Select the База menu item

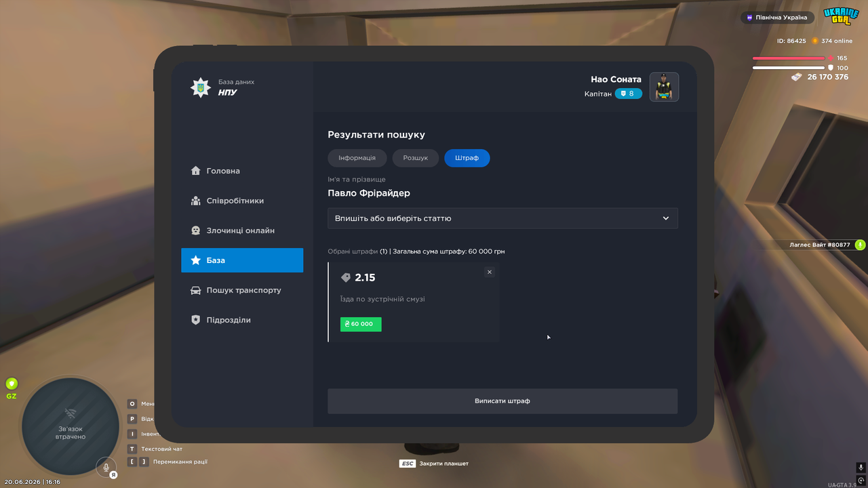[x=242, y=260]
